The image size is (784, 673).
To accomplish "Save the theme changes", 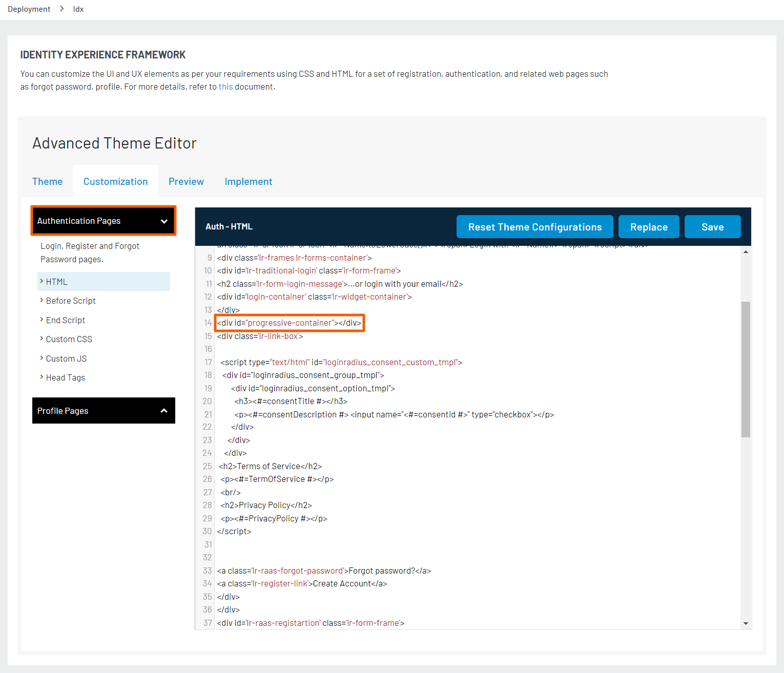I will 712,226.
